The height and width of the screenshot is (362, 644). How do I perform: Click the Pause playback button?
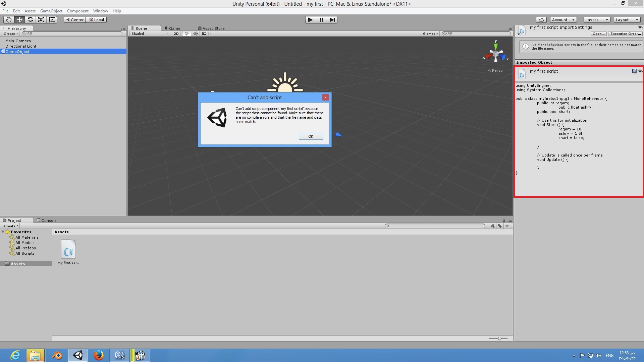pyautogui.click(x=321, y=20)
